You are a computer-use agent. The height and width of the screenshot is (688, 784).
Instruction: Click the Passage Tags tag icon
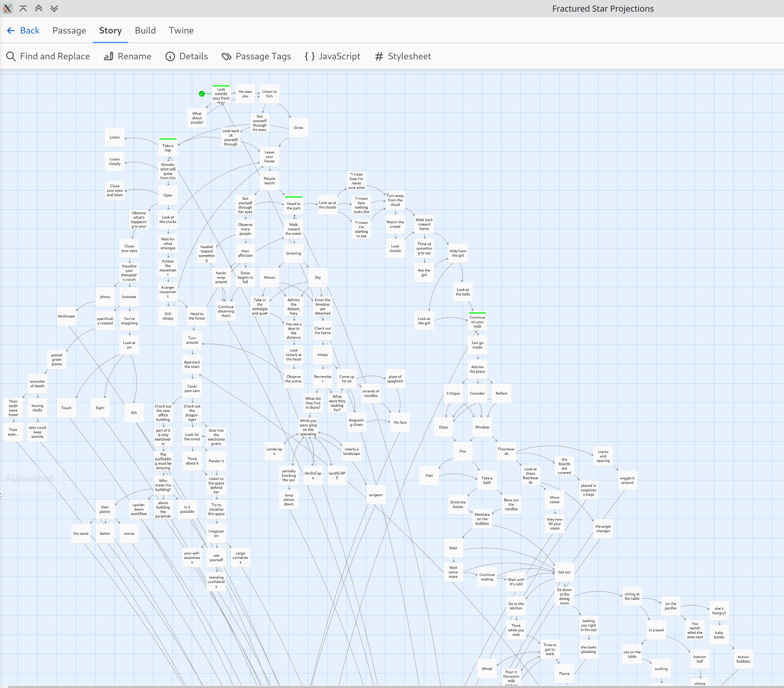226,56
